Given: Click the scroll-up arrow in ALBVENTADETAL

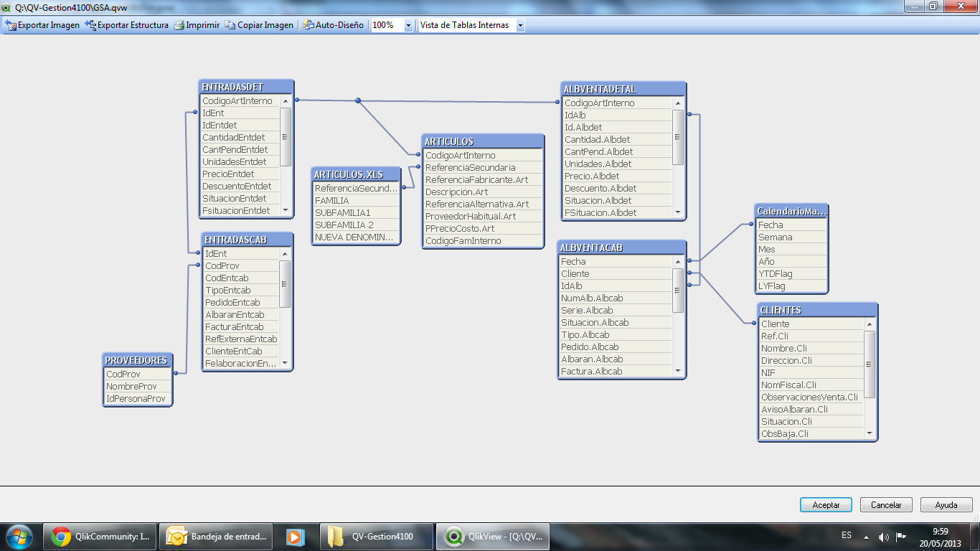Looking at the screenshot, I should 678,103.
